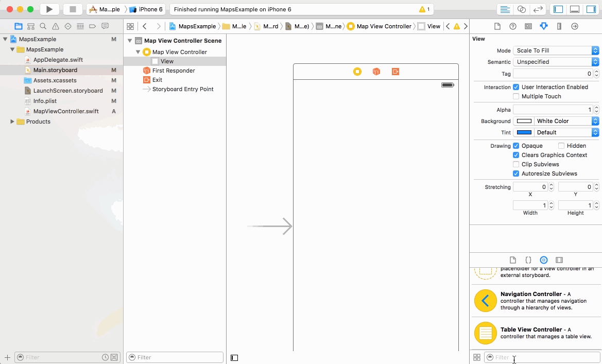Click the Object library filter field
This screenshot has width=602, height=364.
(542, 357)
